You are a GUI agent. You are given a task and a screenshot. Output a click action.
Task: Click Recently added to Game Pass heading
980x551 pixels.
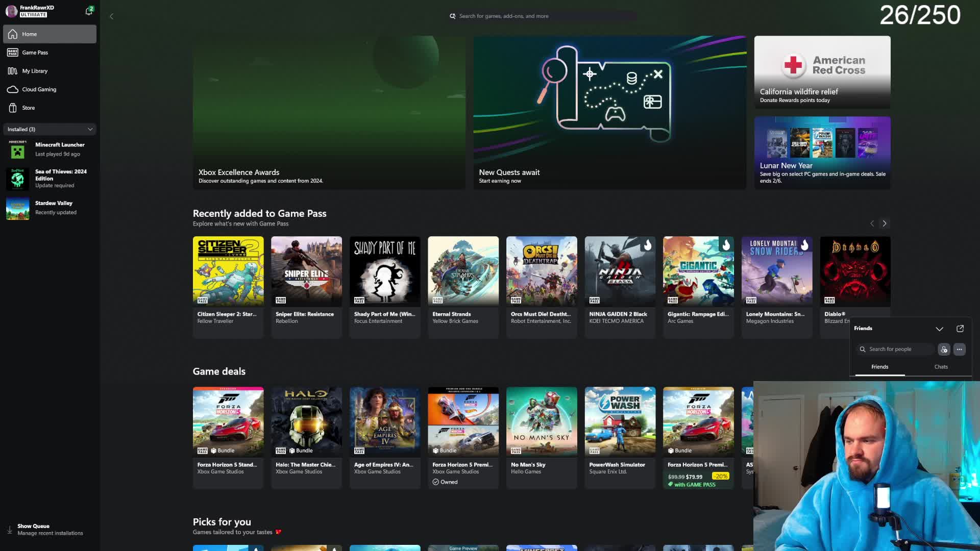click(259, 214)
